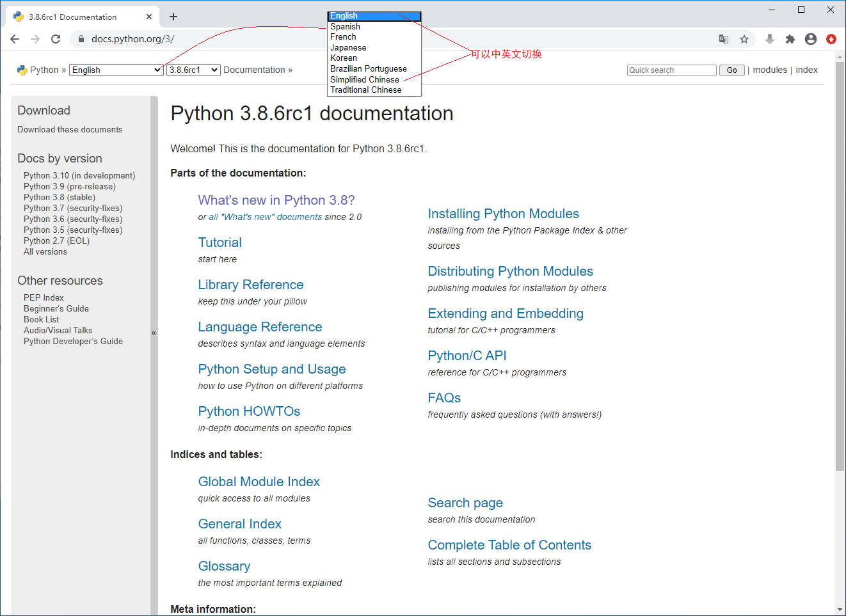Screen dimensions: 846x616
Task: Click the extensions puzzle icon
Action: [x=790, y=39]
